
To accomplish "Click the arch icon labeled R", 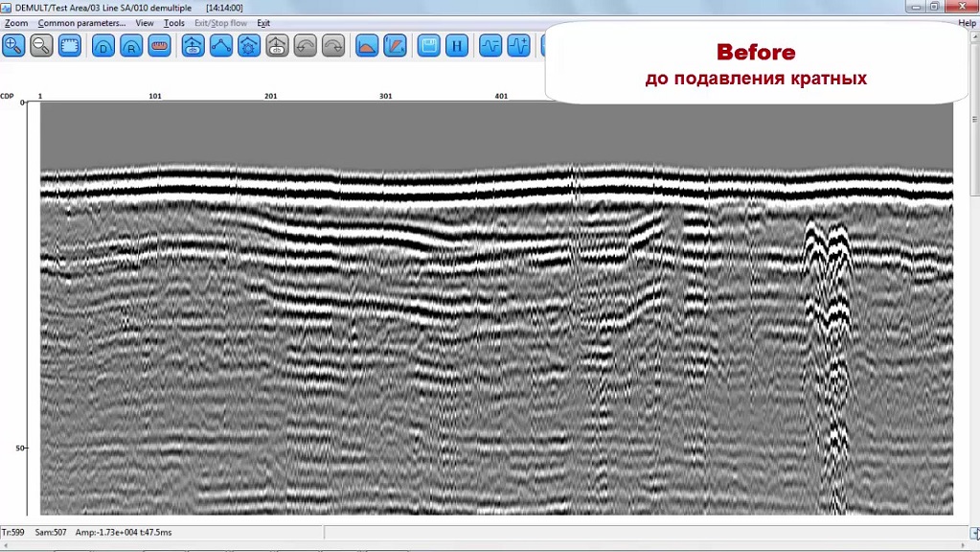I will [x=131, y=46].
